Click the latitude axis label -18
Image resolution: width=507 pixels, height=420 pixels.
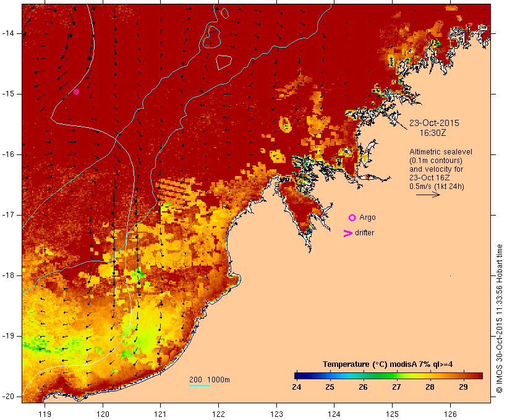coord(8,275)
